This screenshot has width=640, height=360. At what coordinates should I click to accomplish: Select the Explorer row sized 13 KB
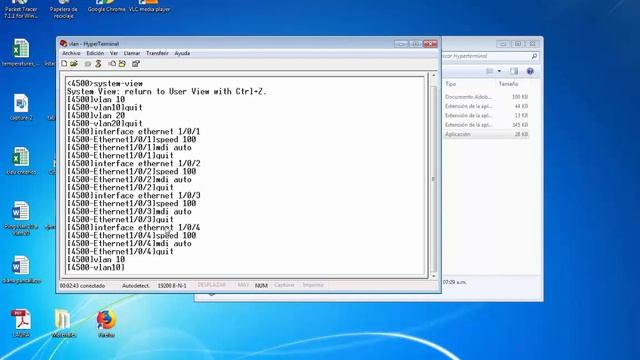[486, 116]
